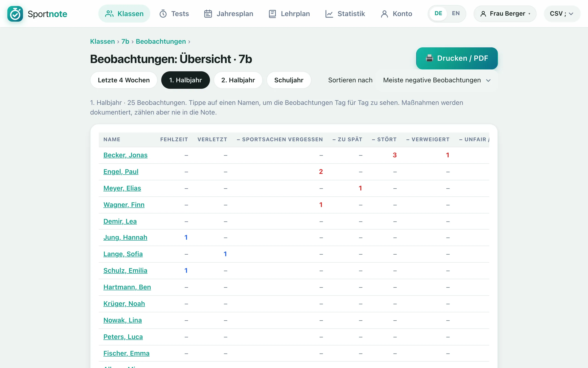This screenshot has height=368, width=588.
Task: Click the Beobachtungen breadcrumb link
Action: click(161, 41)
